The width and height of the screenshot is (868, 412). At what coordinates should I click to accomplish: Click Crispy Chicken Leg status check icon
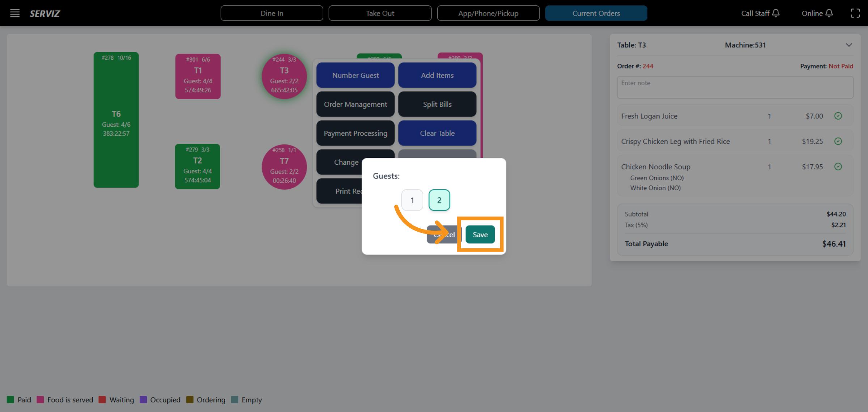click(x=838, y=141)
